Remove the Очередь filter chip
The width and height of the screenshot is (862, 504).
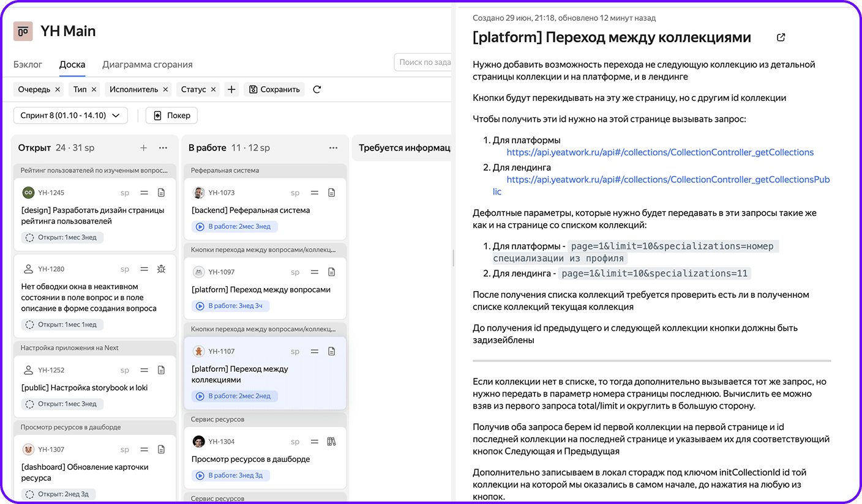point(58,89)
